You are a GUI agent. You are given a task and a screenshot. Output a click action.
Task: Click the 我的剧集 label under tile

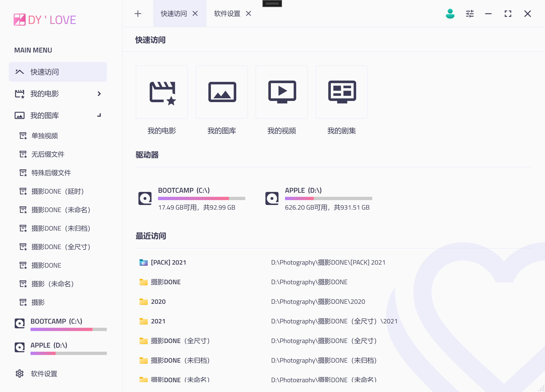pyautogui.click(x=342, y=131)
